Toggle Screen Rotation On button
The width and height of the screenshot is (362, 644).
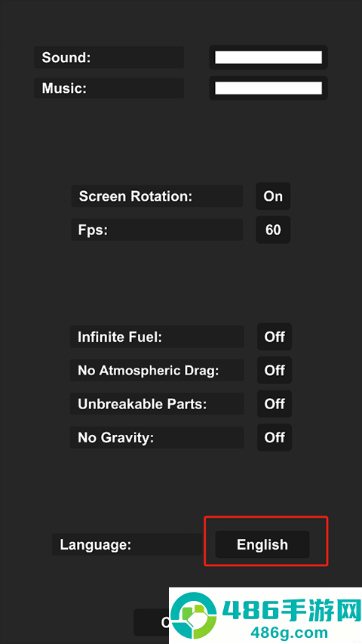(x=273, y=196)
